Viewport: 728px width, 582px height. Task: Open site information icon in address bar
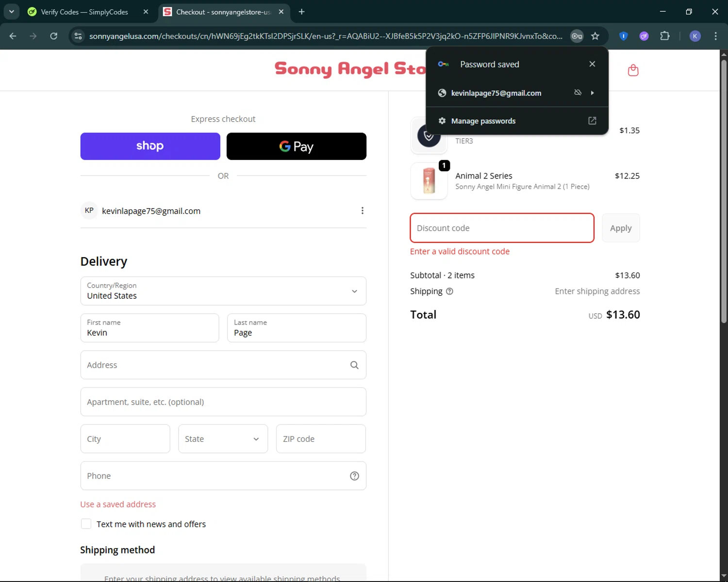pyautogui.click(x=78, y=36)
